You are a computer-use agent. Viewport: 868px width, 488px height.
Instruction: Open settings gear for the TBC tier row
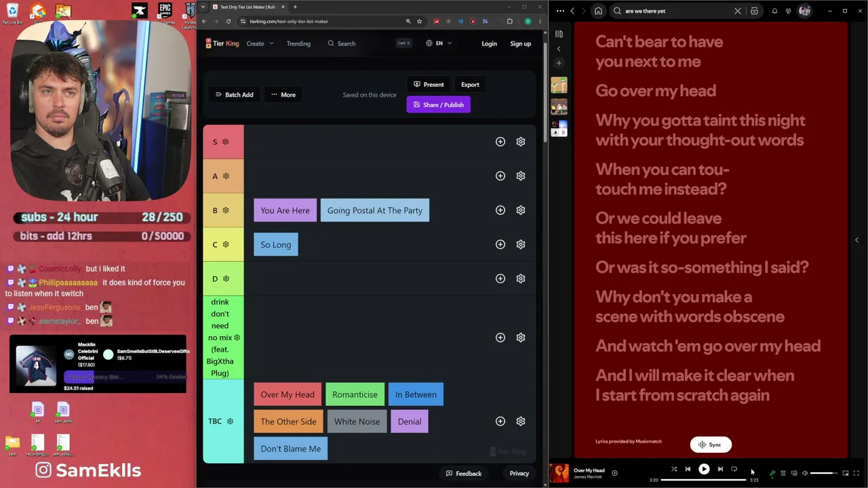pos(521,421)
